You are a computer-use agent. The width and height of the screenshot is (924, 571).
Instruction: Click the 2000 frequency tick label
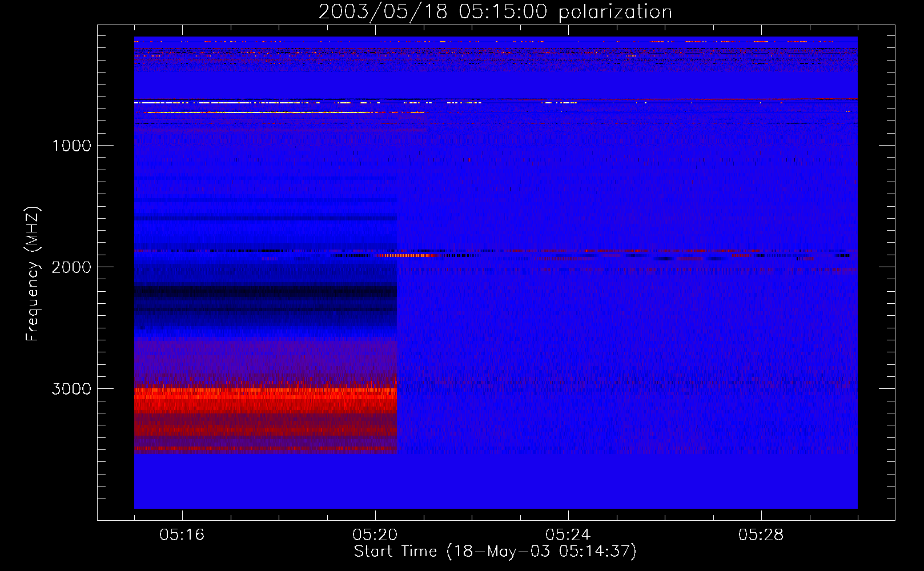(71, 267)
